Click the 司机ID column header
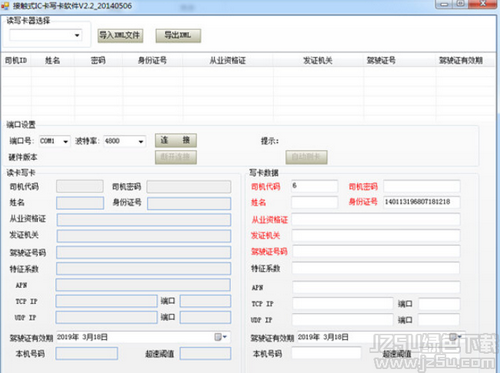Image resolution: width=500 pixels, height=373 pixels. point(16,60)
